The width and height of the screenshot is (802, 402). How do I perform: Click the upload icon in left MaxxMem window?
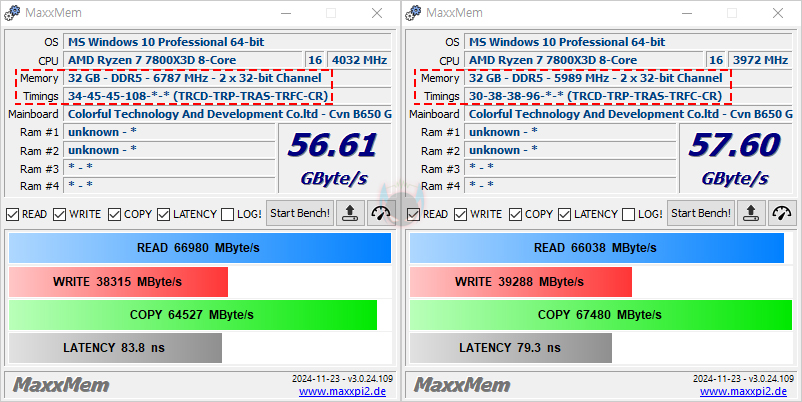350,213
